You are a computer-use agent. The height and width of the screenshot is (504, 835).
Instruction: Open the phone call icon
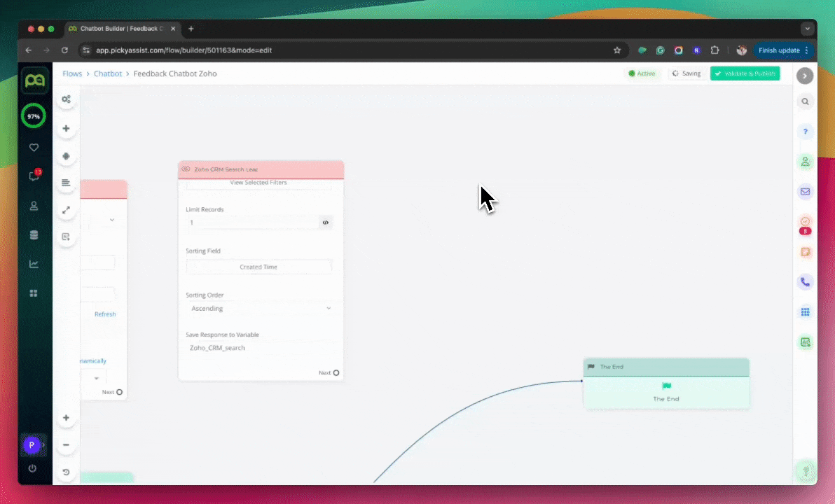coord(805,282)
